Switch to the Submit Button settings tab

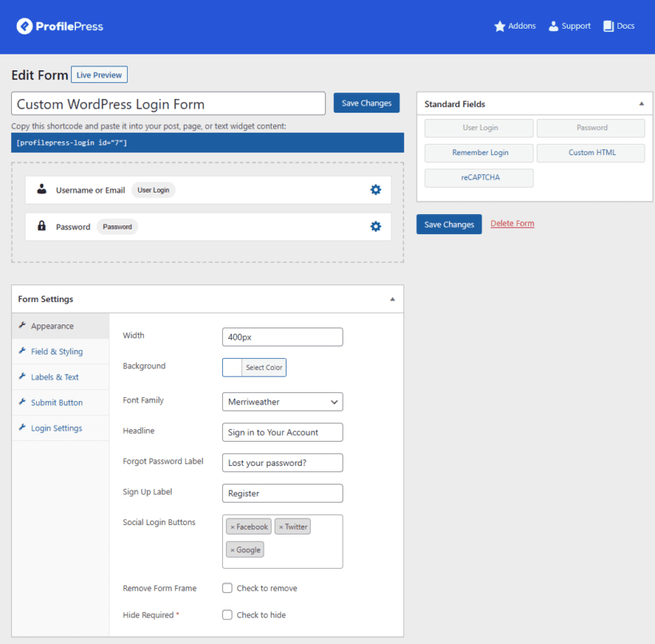56,402
